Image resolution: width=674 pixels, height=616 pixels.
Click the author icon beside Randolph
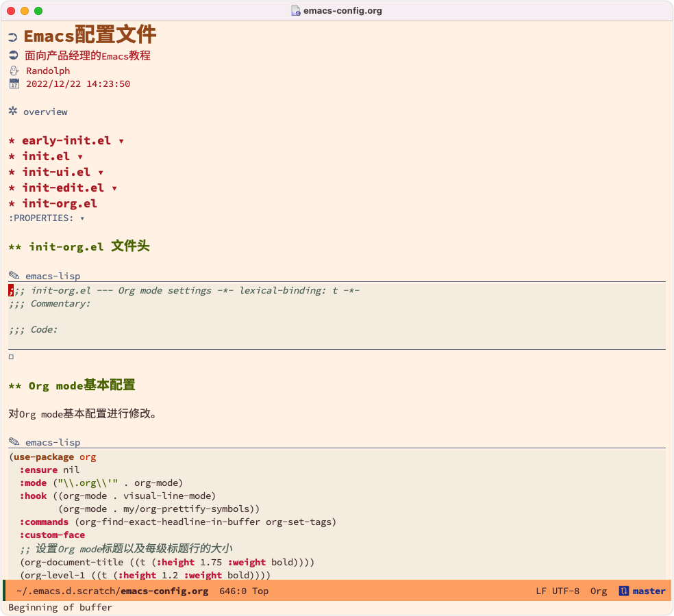coord(14,70)
